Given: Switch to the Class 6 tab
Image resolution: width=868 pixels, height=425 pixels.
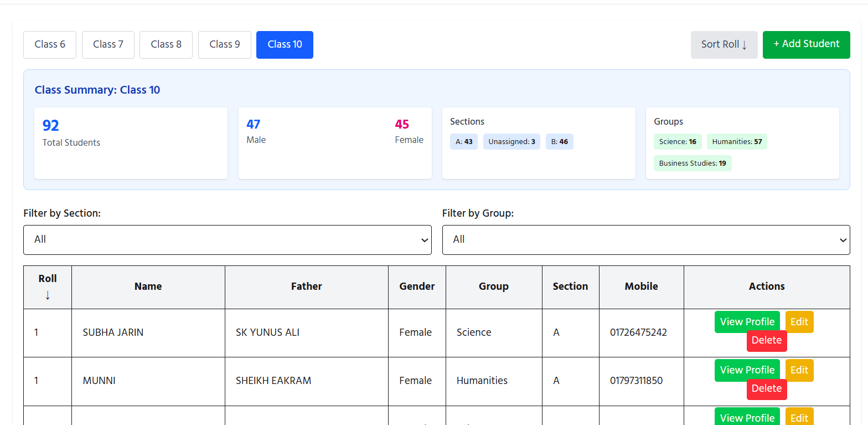Looking at the screenshot, I should coord(50,44).
